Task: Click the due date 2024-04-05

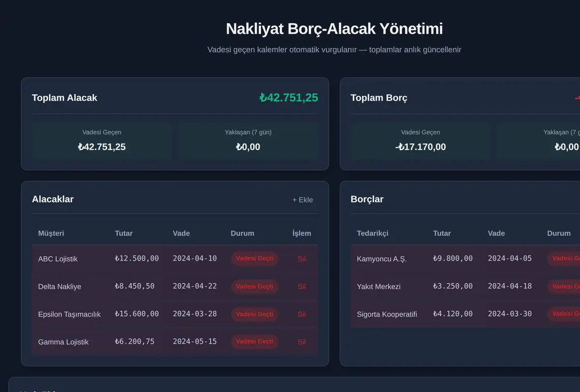Action: (510, 259)
